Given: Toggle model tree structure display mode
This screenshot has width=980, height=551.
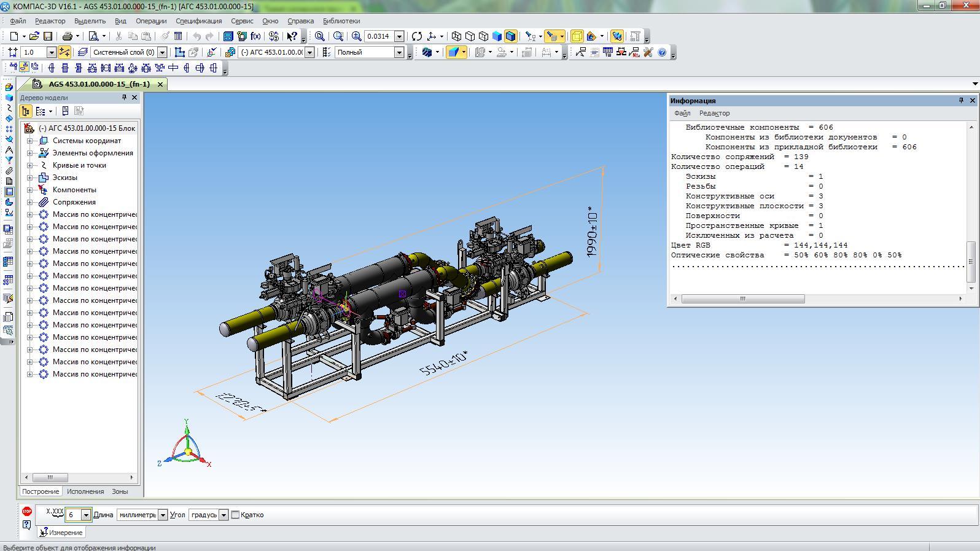Looking at the screenshot, I should pos(25,111).
